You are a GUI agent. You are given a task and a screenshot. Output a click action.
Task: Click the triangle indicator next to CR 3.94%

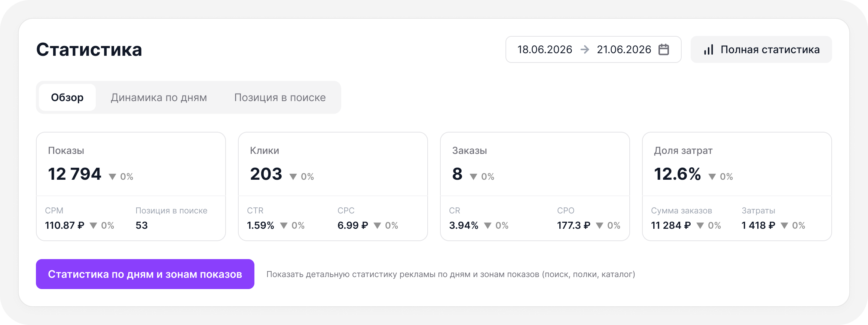(x=488, y=225)
